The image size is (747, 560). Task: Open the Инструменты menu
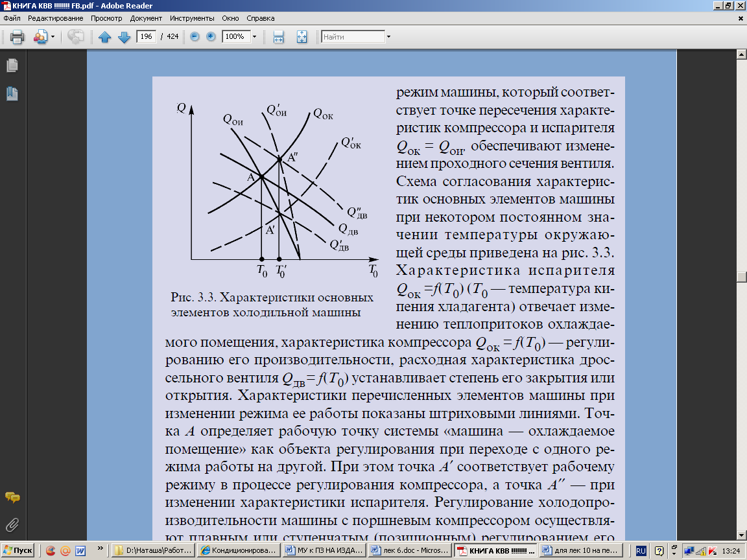pyautogui.click(x=192, y=18)
